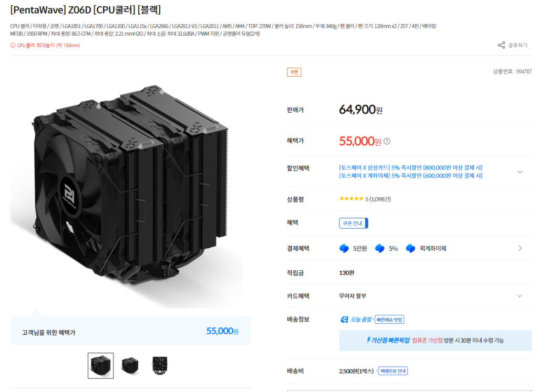Click the share icon next to 공유하기
This screenshot has width=538, height=392.
(501, 45)
